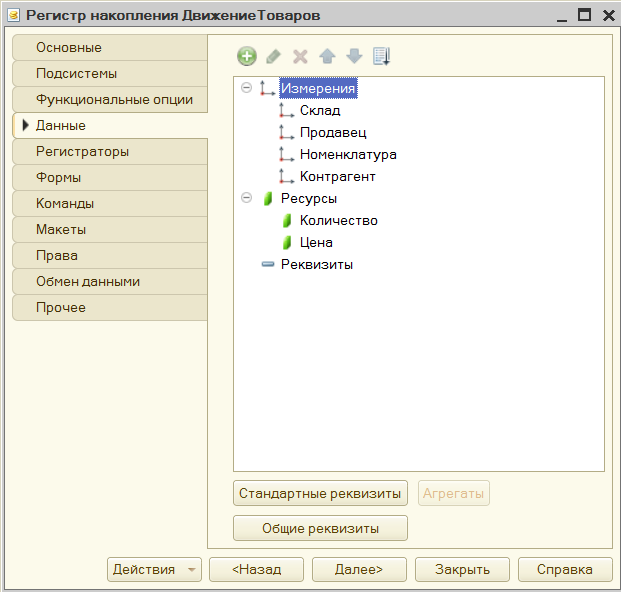The width and height of the screenshot is (621, 592).
Task: Collapse the Ресурсы tree node
Action: (246, 198)
